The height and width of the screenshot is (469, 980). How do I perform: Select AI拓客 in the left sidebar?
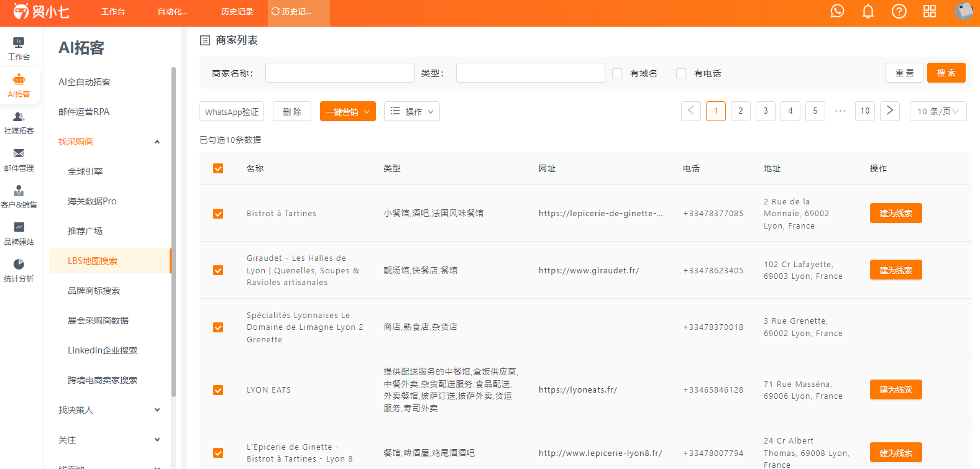(x=19, y=86)
